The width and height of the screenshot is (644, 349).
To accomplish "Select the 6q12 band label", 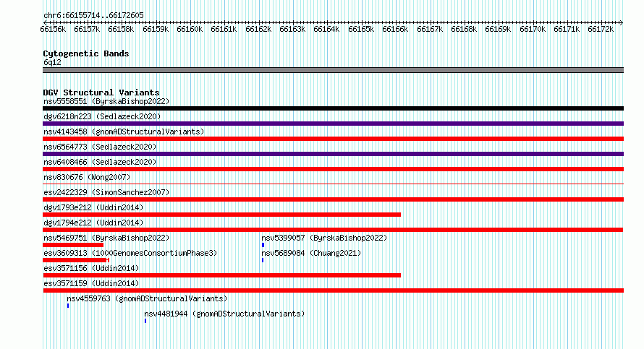I will tap(52, 62).
